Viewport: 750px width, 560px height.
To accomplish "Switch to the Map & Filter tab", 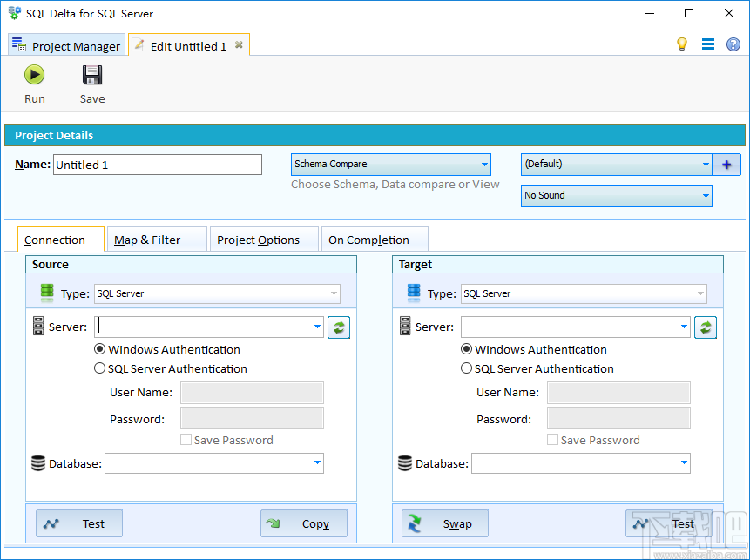I will click(x=156, y=239).
